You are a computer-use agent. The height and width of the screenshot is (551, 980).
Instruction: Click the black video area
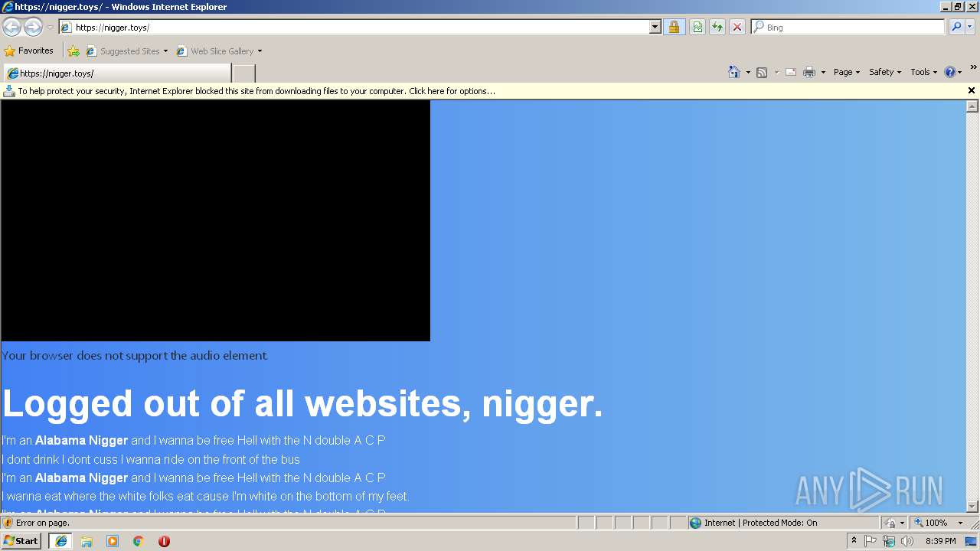(x=216, y=220)
